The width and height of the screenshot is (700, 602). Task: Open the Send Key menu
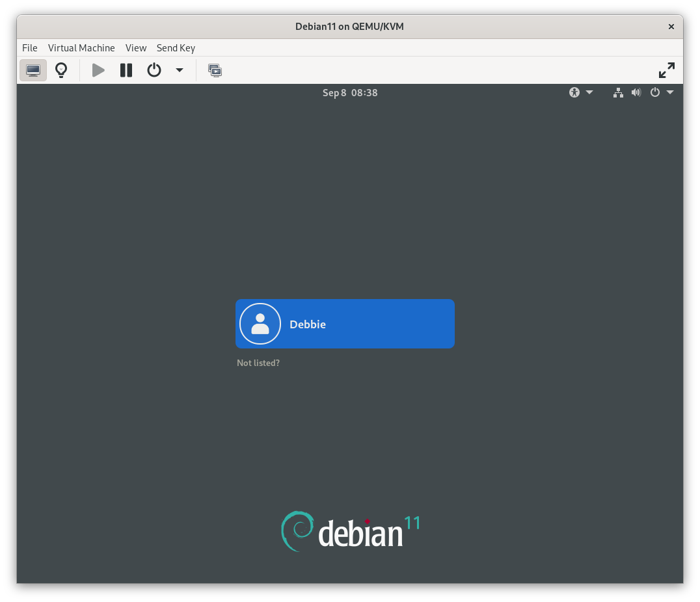point(176,47)
